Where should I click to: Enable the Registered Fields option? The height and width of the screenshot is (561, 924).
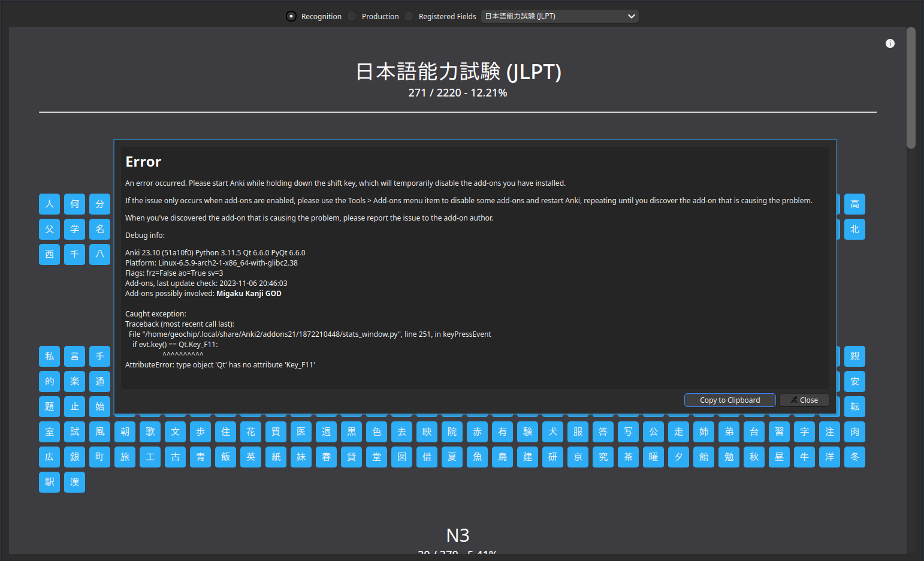tap(408, 16)
